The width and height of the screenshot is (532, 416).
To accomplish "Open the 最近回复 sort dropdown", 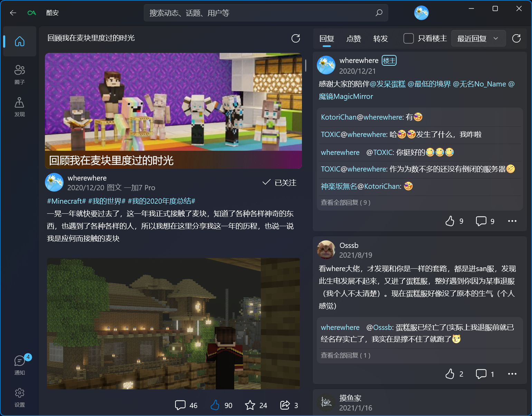I will (x=478, y=38).
